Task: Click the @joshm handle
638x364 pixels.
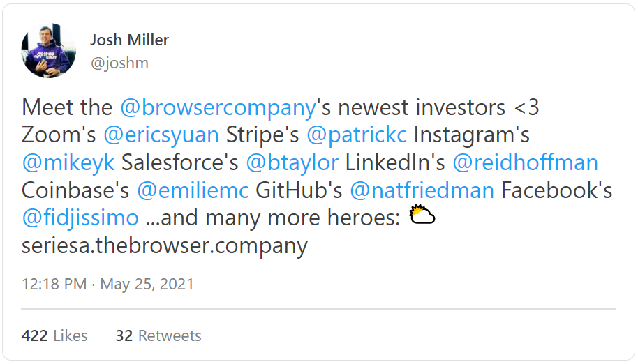Action: pyautogui.click(x=119, y=63)
